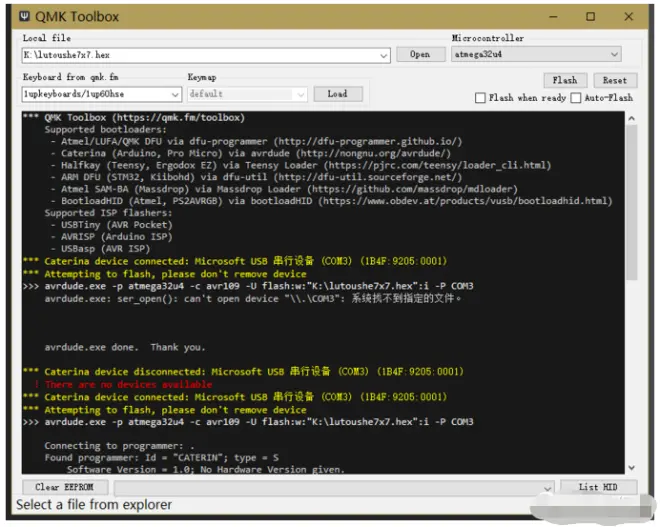This screenshot has width=660, height=527.
Task: Click the log scrollbar down arrow
Action: click(x=631, y=468)
